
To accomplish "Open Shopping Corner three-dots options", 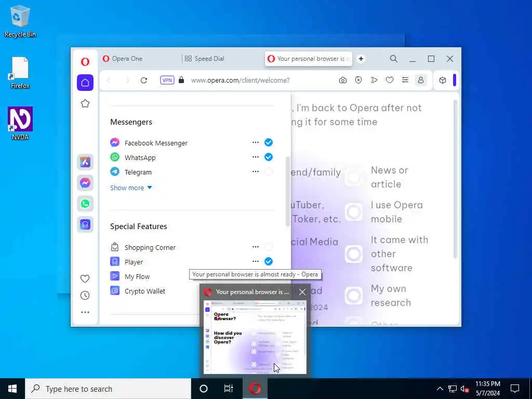I will click(256, 247).
